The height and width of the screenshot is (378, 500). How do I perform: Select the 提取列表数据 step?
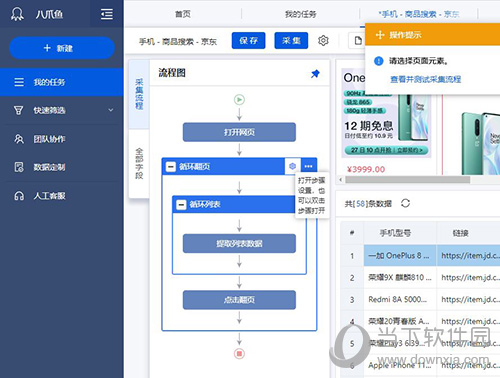click(239, 244)
